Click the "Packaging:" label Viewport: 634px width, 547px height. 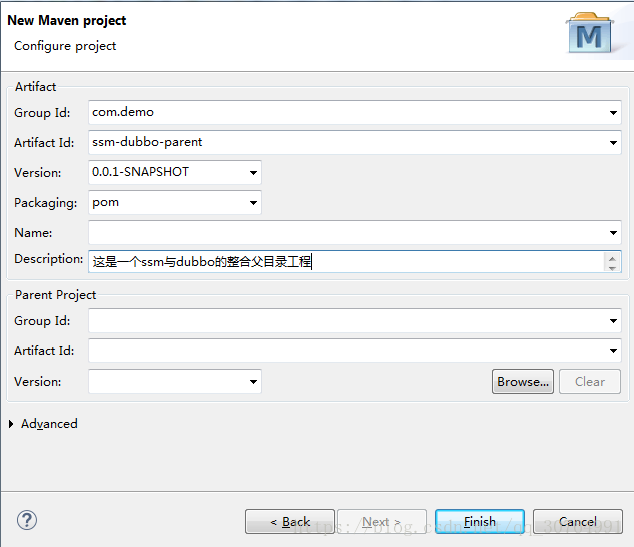tap(45, 203)
